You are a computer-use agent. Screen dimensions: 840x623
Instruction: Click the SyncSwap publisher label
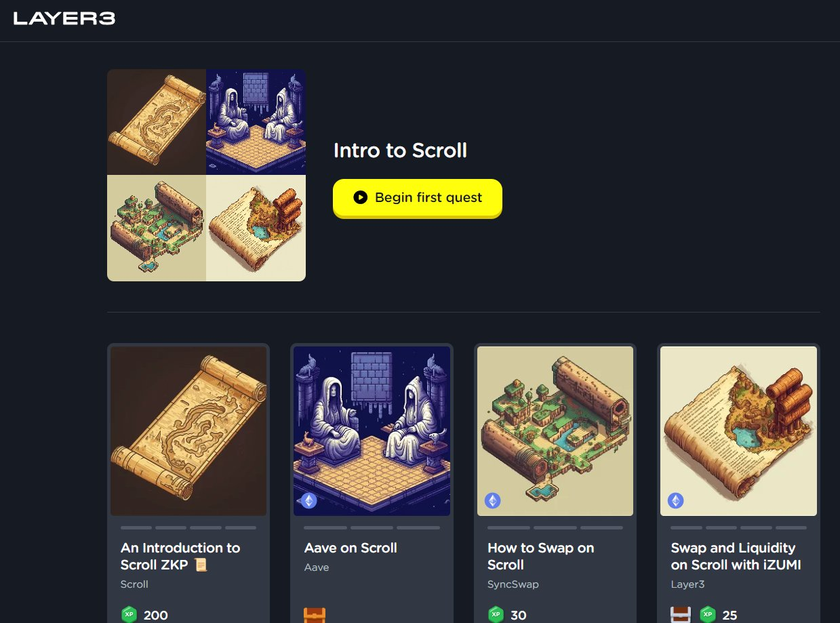513,584
